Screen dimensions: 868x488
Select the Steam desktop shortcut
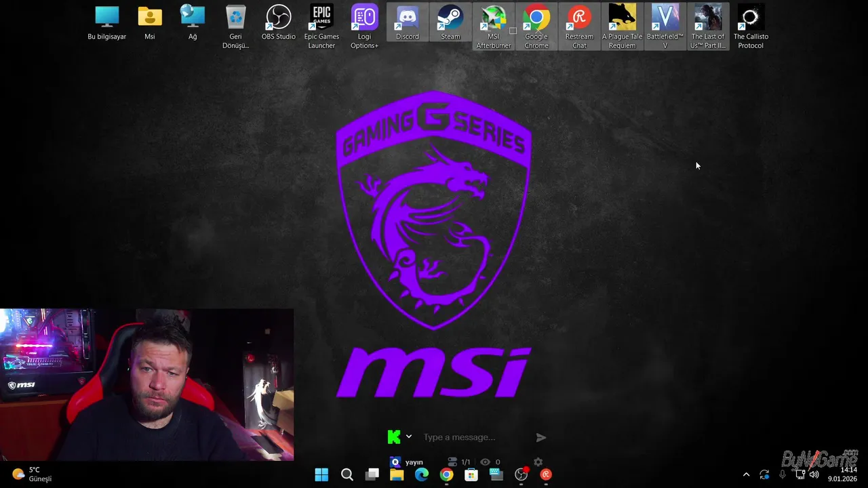click(450, 23)
